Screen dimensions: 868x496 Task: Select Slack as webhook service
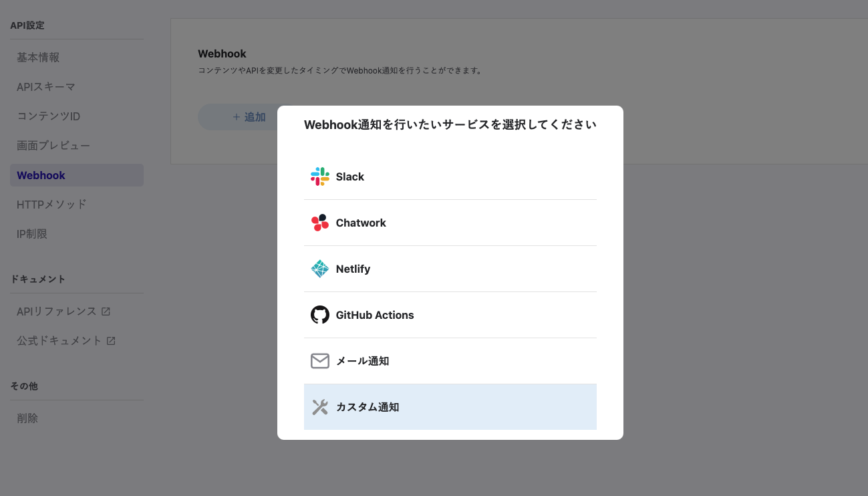(x=450, y=176)
